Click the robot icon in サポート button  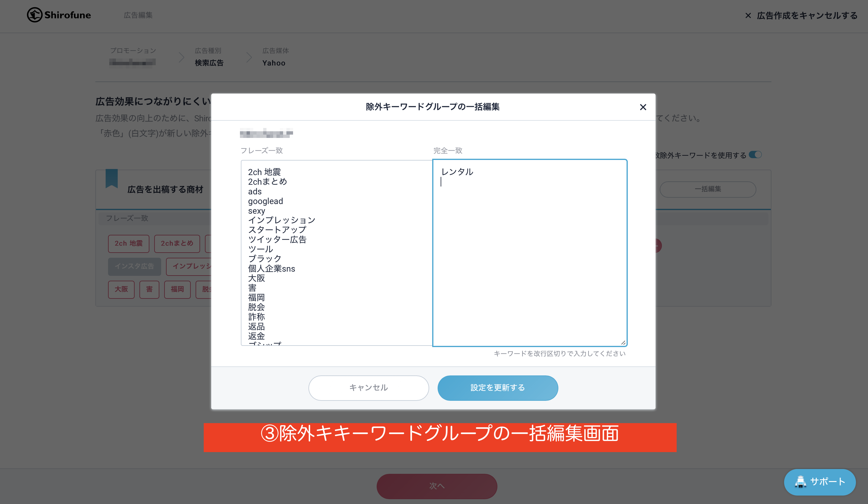[800, 482]
